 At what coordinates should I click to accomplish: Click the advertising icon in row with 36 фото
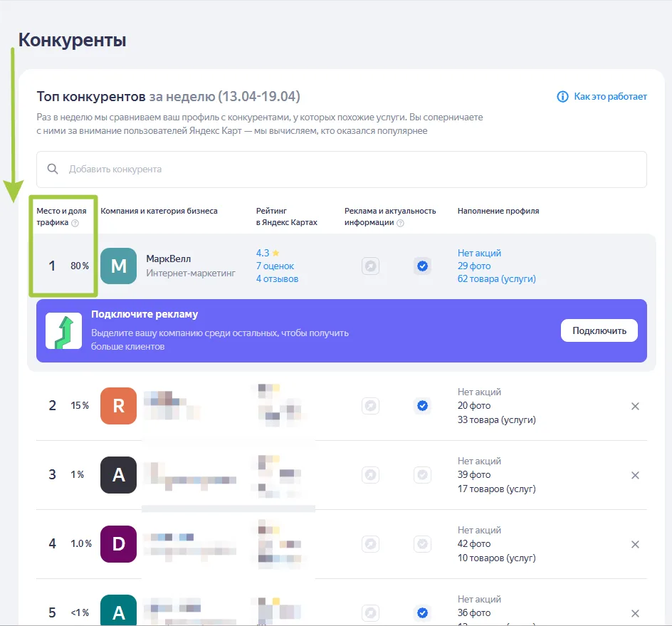371,613
